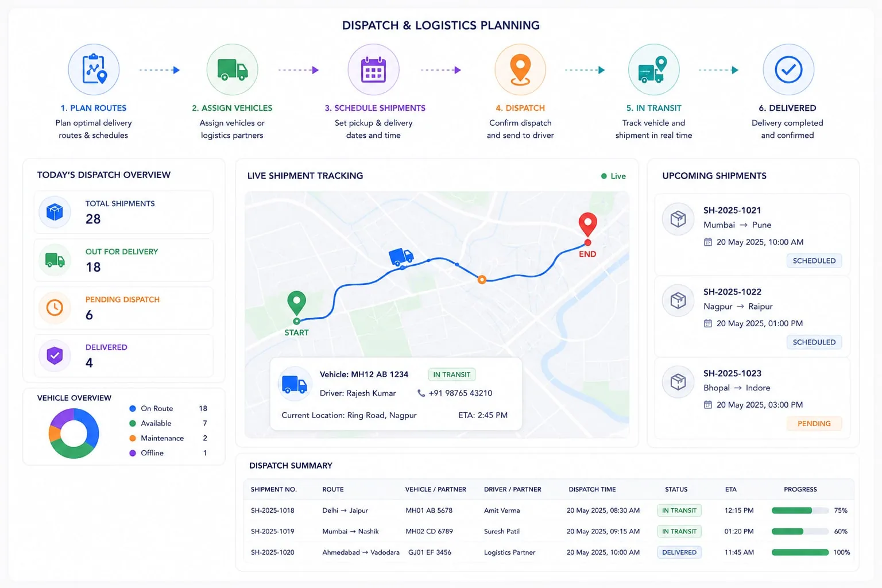Viewport: 882px width, 588px height.
Task: Click the orange Maintenance legend dot
Action: (x=133, y=438)
